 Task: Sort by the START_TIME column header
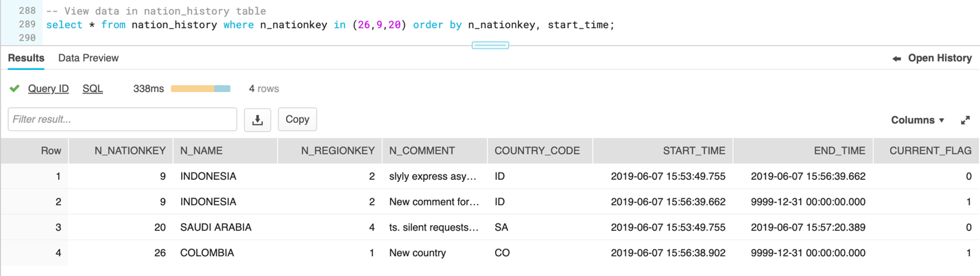[693, 151]
